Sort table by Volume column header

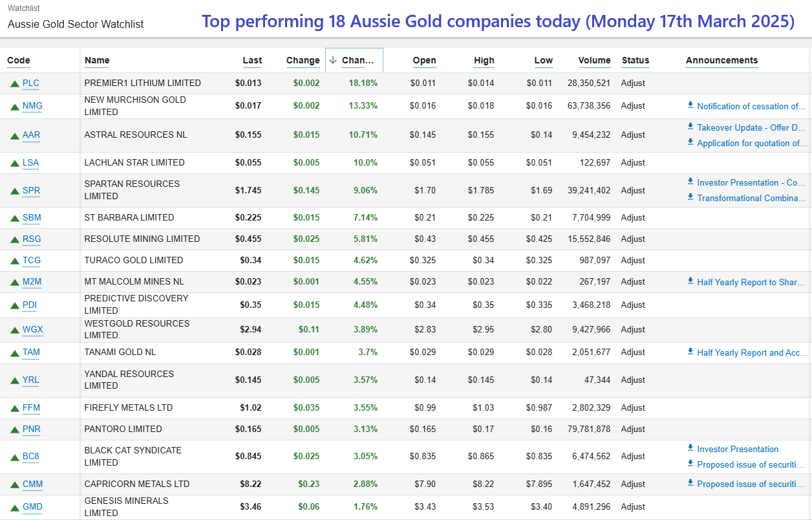click(x=594, y=60)
